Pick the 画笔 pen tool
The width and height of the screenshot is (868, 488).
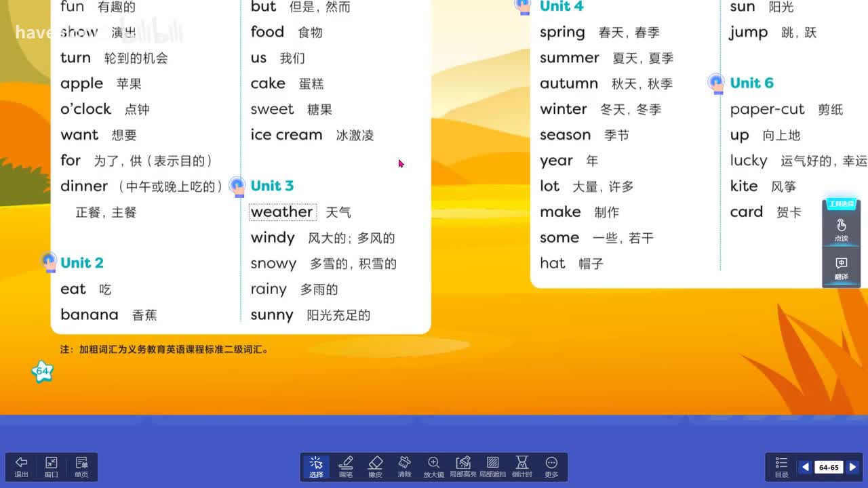(x=346, y=467)
